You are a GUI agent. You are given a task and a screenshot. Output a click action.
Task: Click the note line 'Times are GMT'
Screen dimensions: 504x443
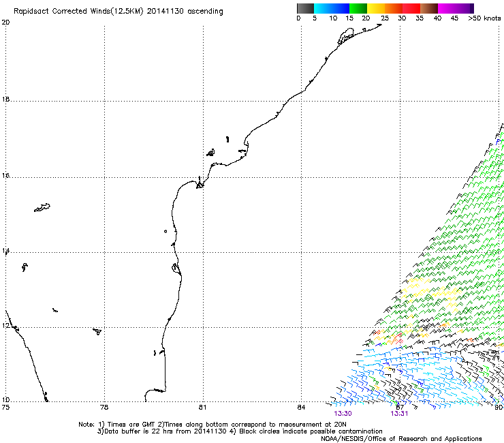click(x=131, y=425)
